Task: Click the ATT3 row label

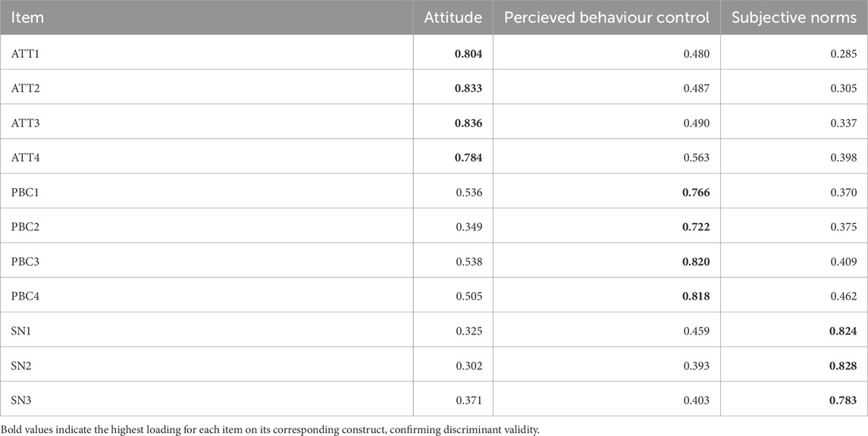Action: pyautogui.click(x=25, y=123)
